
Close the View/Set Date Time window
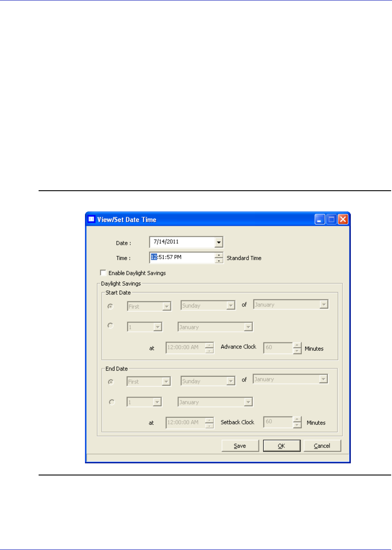click(343, 219)
